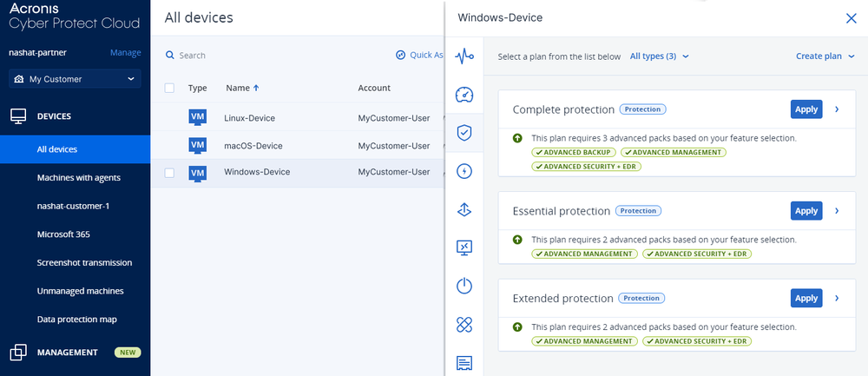Screen dimensions: 868x376
Task: Click the Manage link
Action: pos(126,53)
